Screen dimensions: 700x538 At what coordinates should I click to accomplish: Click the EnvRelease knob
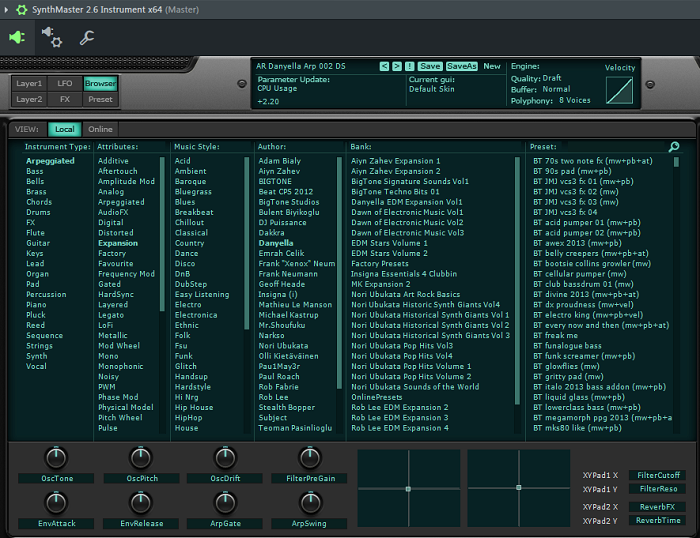coord(141,503)
